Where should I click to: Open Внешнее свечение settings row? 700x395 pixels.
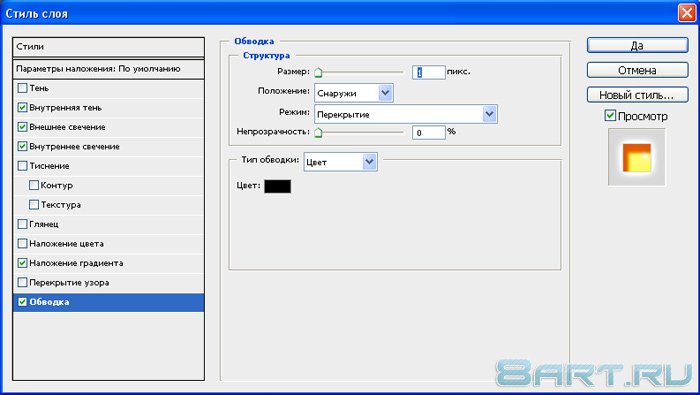point(108,127)
